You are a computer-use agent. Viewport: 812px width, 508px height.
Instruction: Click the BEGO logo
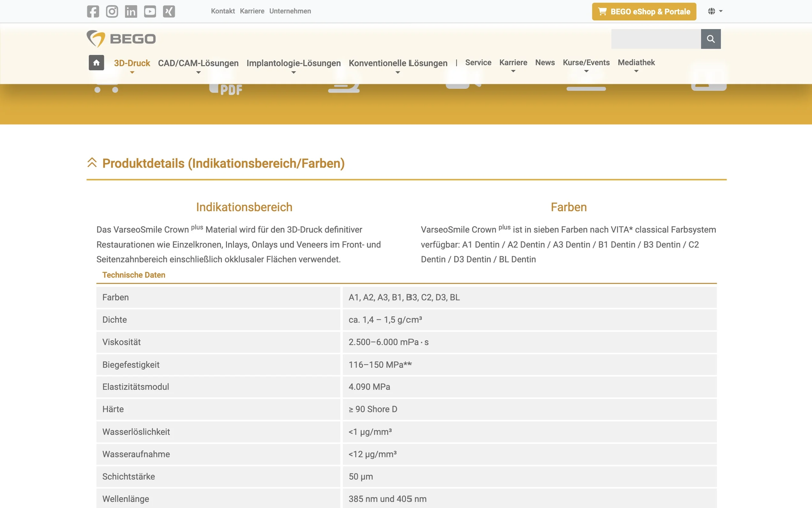(x=121, y=39)
